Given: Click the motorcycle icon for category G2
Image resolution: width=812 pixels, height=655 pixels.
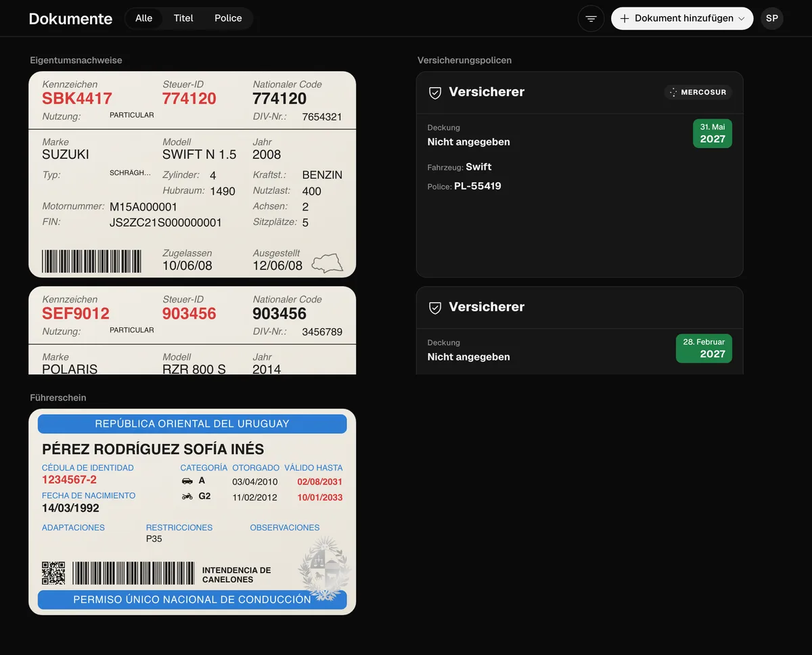Looking at the screenshot, I should coord(187,497).
